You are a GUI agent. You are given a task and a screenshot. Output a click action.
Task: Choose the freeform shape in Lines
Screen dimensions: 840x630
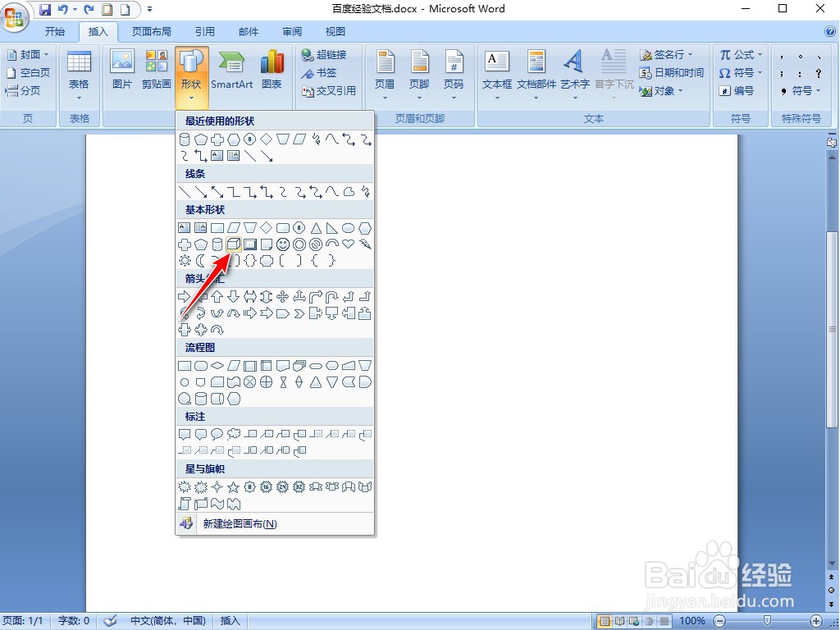pyautogui.click(x=349, y=192)
